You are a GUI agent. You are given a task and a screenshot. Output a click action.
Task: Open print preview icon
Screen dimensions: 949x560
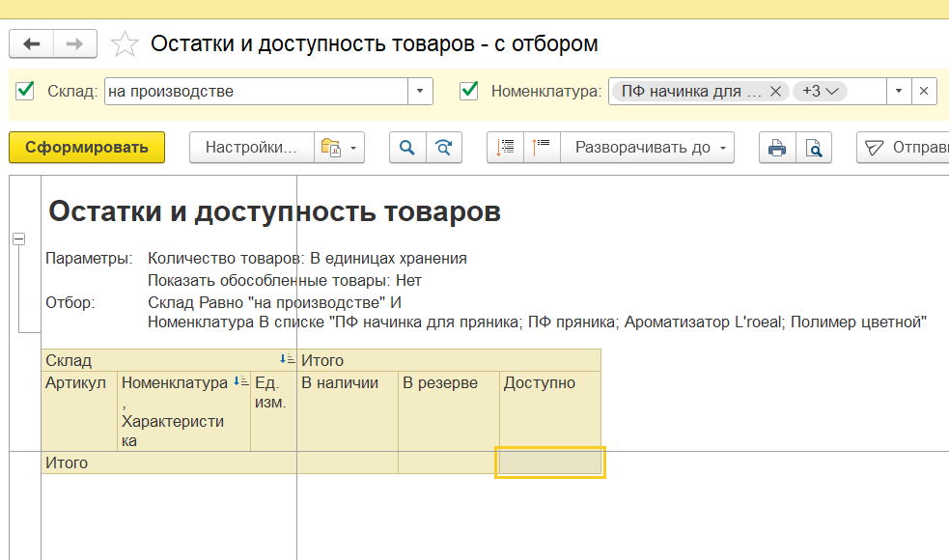(x=814, y=148)
